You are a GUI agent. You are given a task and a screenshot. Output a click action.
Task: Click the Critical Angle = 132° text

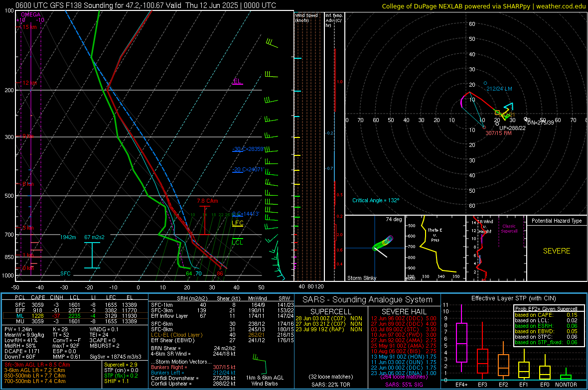[376, 200]
